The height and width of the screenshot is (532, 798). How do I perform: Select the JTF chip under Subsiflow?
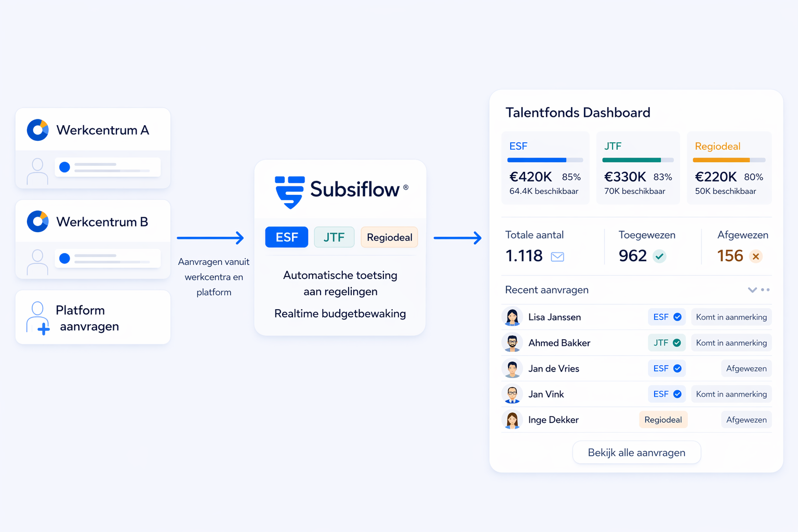click(x=334, y=237)
